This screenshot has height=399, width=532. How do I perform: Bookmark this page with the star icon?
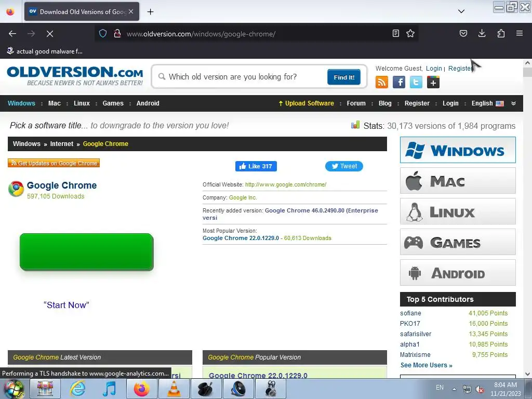click(410, 33)
